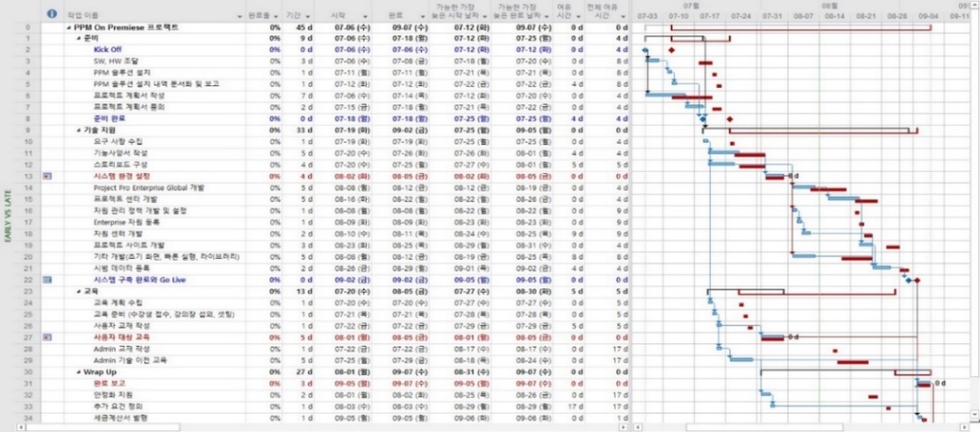Collapse the Wrap Up summary task

tap(79, 373)
